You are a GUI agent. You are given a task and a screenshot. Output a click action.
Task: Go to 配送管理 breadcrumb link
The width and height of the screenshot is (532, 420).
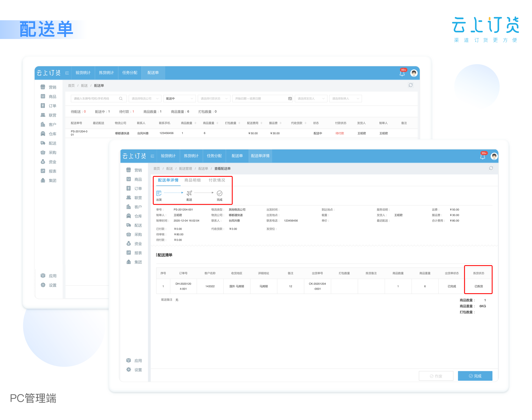pos(185,168)
